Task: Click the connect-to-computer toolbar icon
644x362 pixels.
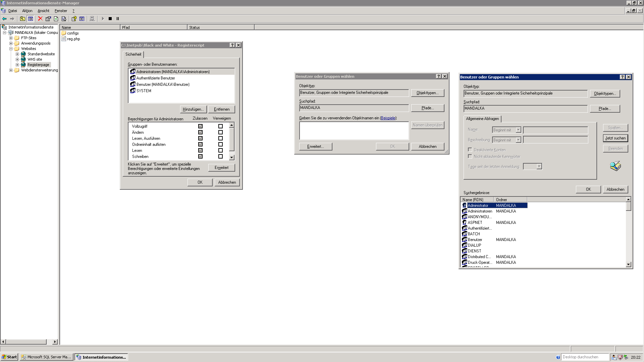Action: coord(92,19)
